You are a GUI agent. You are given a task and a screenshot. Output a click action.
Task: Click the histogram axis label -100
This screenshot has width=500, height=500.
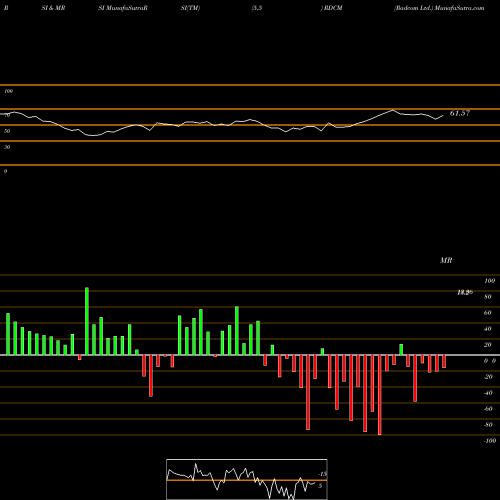click(490, 441)
